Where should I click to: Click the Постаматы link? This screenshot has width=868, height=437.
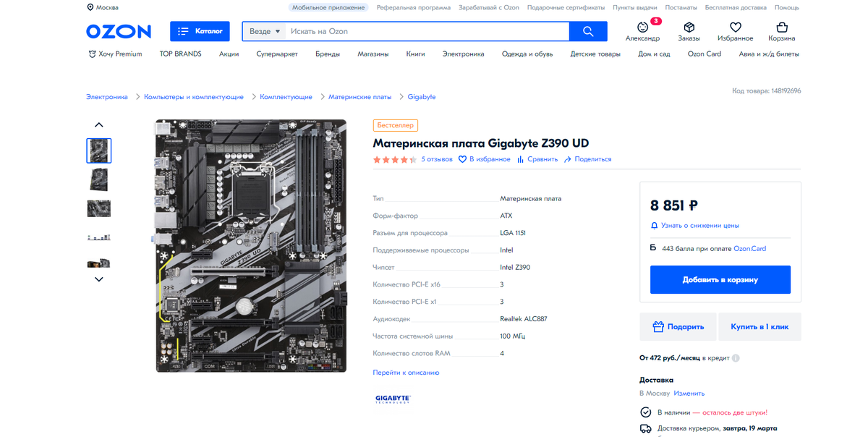[681, 7]
